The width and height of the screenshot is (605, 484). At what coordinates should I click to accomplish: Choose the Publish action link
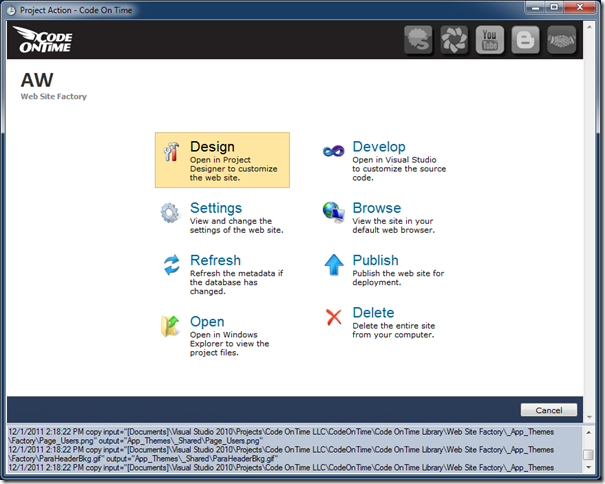(x=375, y=260)
